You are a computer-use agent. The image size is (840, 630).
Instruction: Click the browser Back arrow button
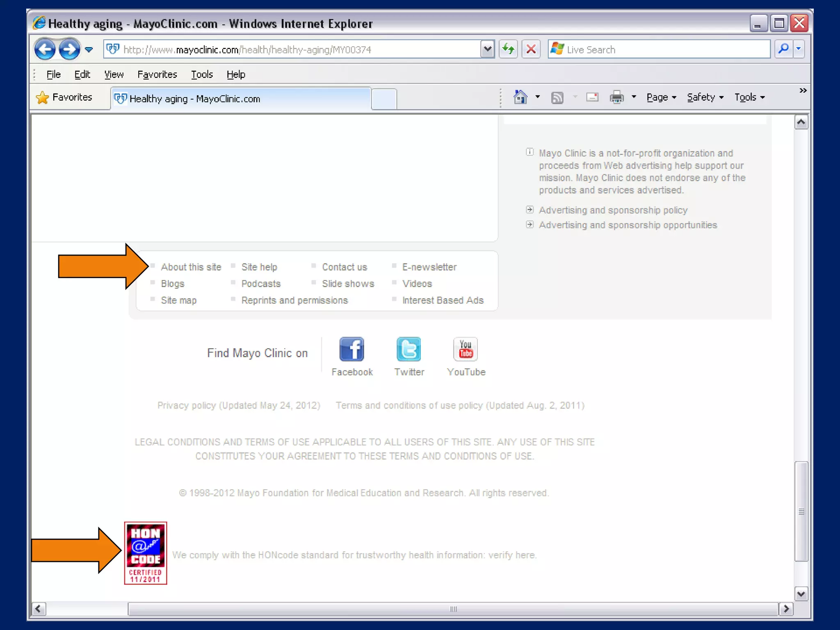[x=45, y=50]
